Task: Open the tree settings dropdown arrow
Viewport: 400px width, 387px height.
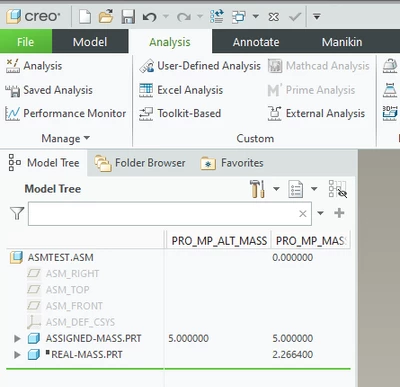Action: [x=276, y=189]
